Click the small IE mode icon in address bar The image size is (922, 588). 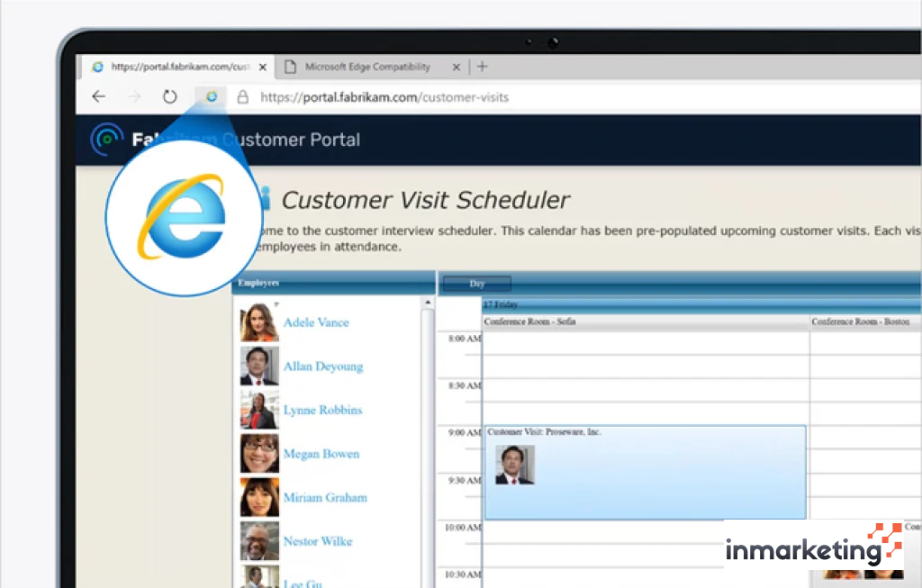click(x=212, y=97)
